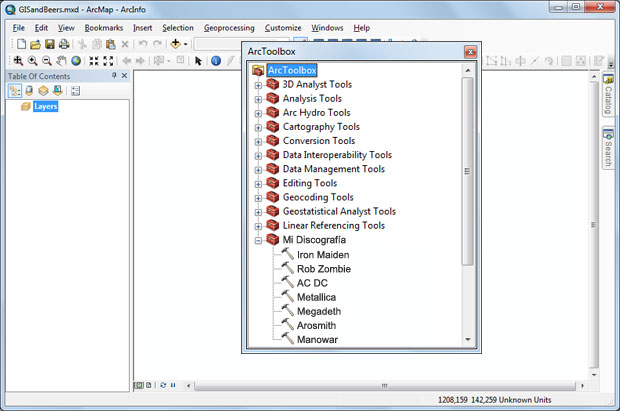Pin the Table Of Contents panel
Viewport: 620px width, 411px height.
point(114,76)
